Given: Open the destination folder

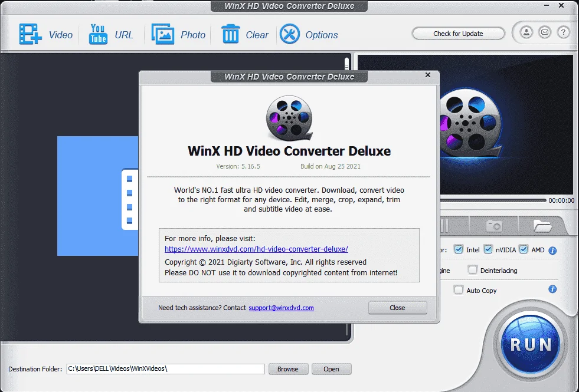Looking at the screenshot, I should click(331, 369).
